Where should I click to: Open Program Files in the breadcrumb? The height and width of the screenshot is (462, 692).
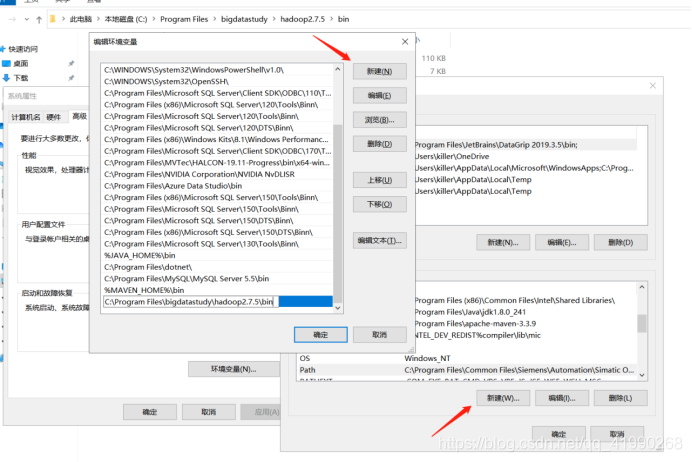click(184, 19)
